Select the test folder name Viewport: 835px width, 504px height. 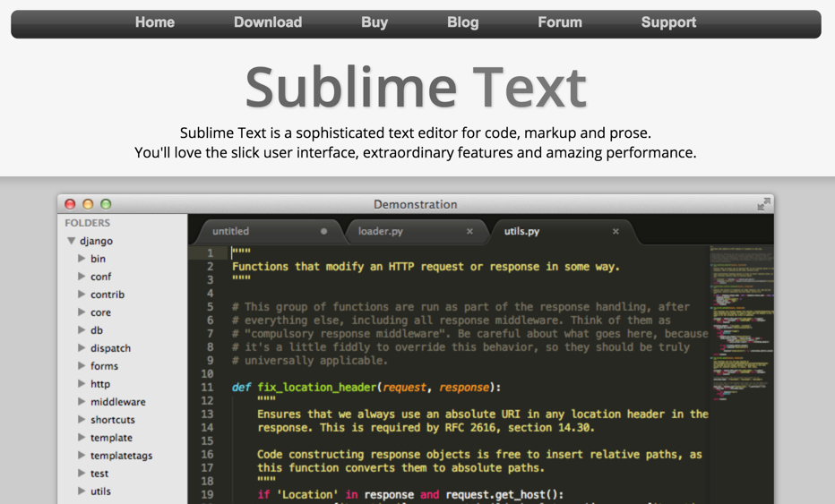tap(99, 474)
